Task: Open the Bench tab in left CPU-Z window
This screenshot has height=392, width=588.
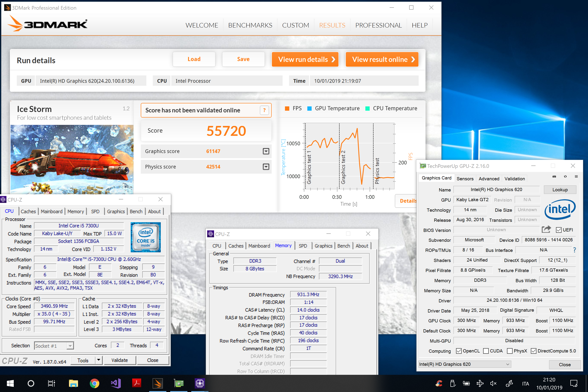Action: (136, 211)
